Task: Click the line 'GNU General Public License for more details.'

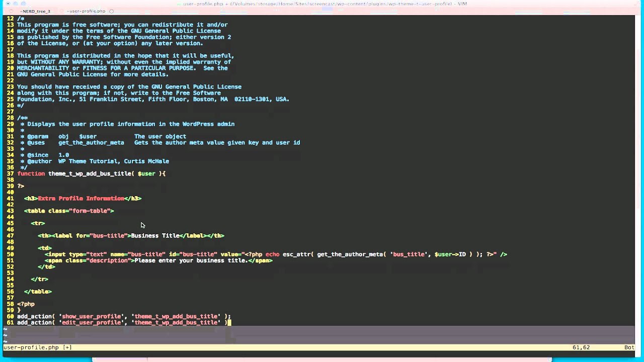Action: tap(93, 74)
